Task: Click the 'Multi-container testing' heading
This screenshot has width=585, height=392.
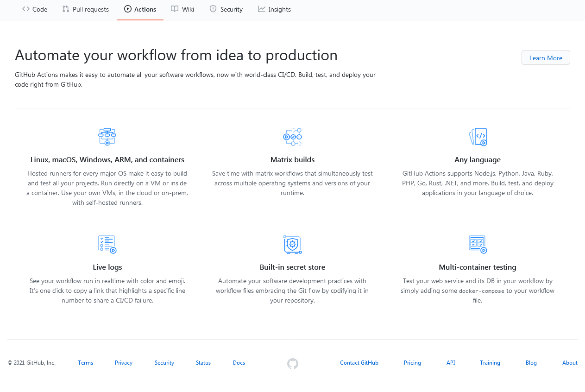Action: pos(478,267)
